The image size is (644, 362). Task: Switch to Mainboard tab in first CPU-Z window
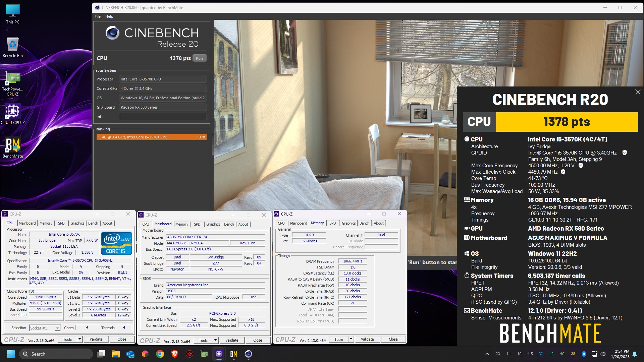coord(27,223)
